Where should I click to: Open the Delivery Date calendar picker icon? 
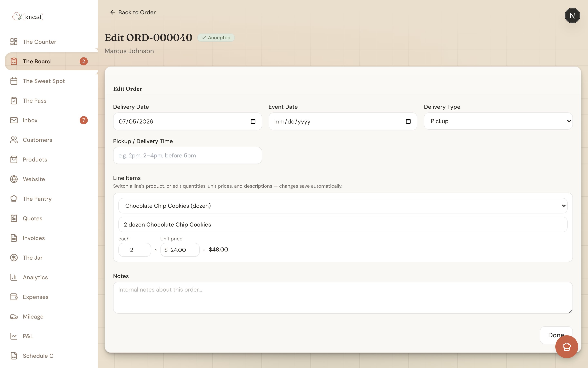point(253,121)
